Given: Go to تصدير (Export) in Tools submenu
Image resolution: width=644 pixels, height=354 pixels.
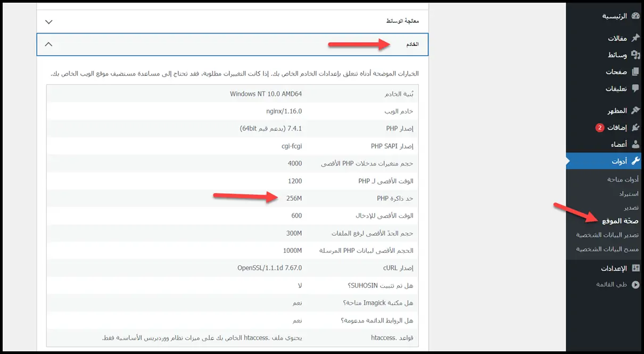Looking at the screenshot, I should (631, 207).
